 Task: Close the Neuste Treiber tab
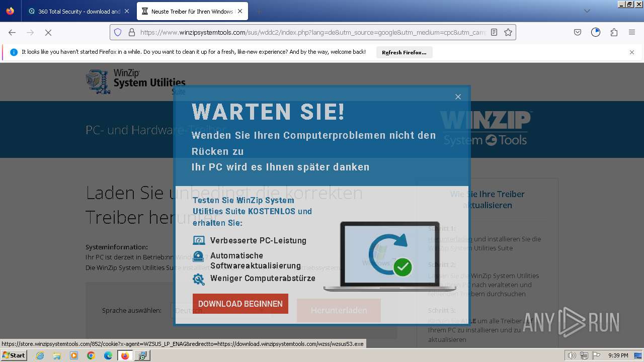point(240,11)
